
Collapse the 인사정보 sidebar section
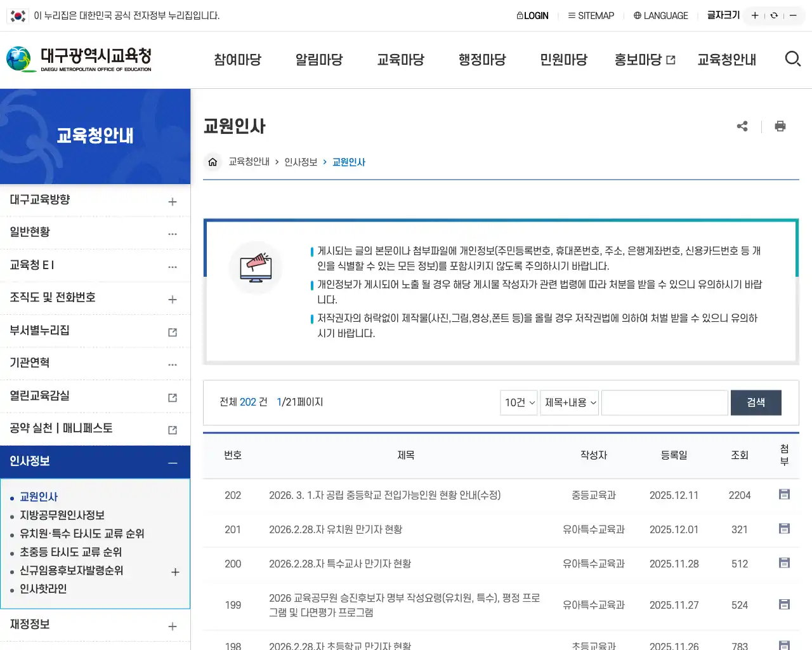click(172, 462)
